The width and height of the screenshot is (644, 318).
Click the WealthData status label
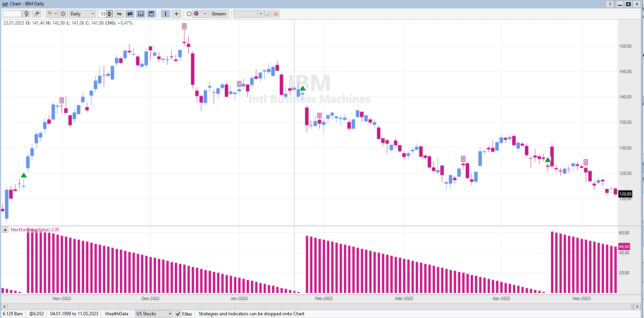(x=116, y=314)
